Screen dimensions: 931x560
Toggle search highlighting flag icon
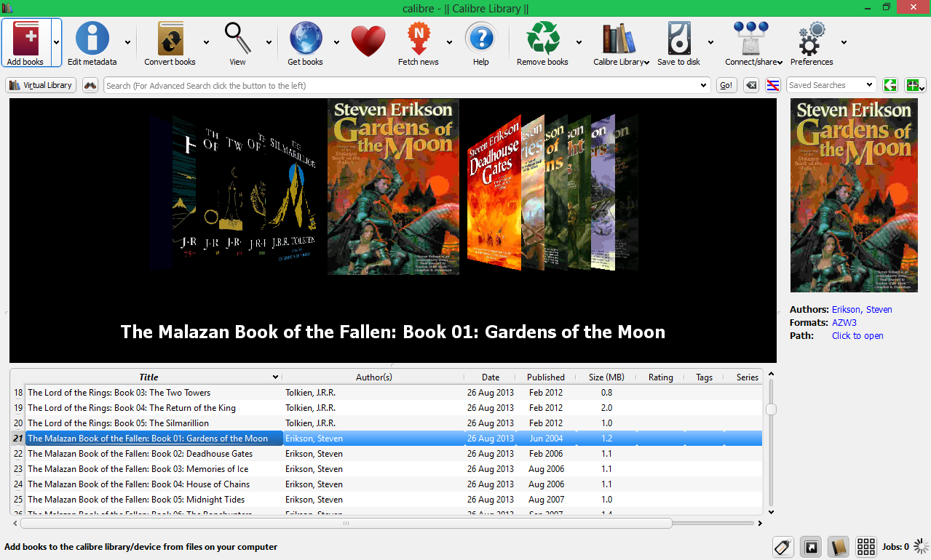click(773, 85)
